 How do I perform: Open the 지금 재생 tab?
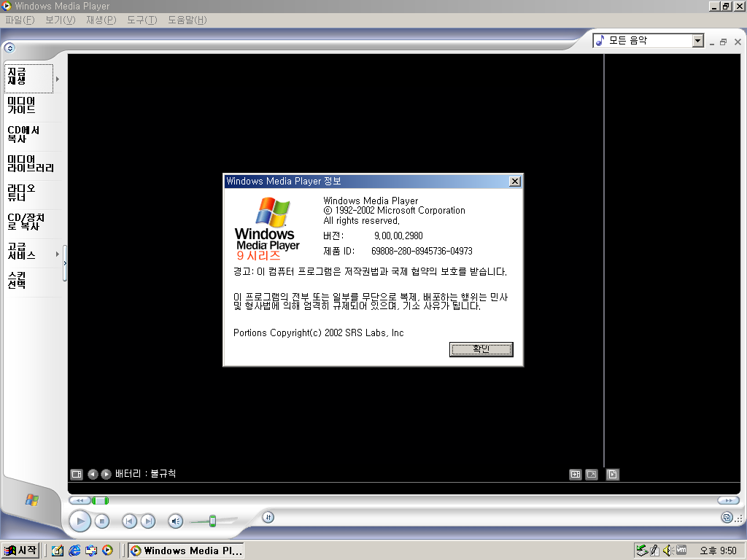[28, 79]
